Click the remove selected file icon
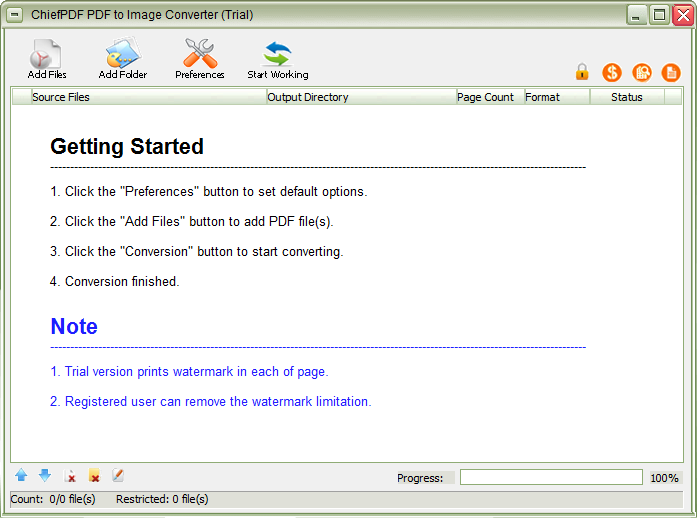The image size is (697, 518). 70,476
